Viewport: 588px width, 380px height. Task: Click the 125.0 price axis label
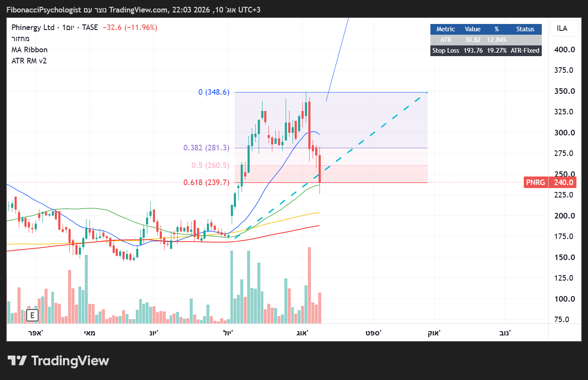(x=564, y=278)
